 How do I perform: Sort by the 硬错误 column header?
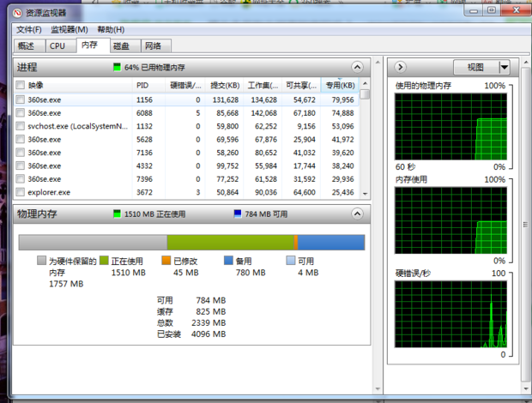click(x=185, y=85)
